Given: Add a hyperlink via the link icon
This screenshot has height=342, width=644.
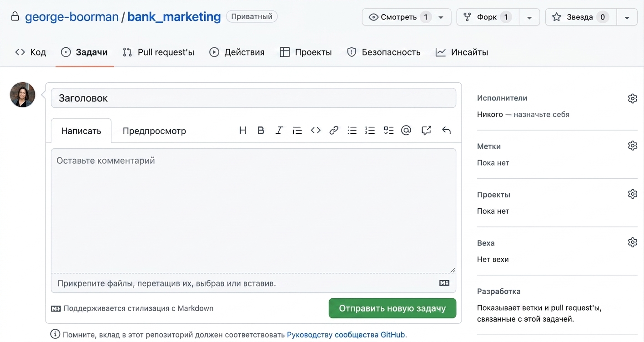Looking at the screenshot, I should pos(334,131).
